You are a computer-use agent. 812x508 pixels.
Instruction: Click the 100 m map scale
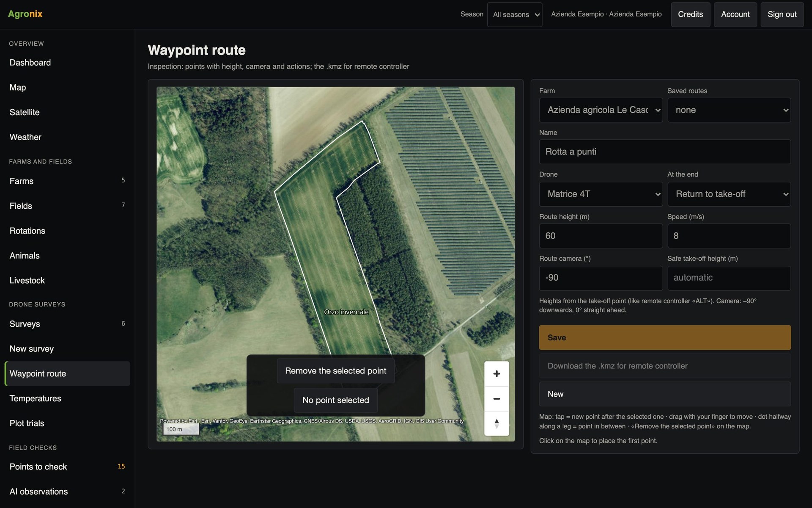click(181, 429)
